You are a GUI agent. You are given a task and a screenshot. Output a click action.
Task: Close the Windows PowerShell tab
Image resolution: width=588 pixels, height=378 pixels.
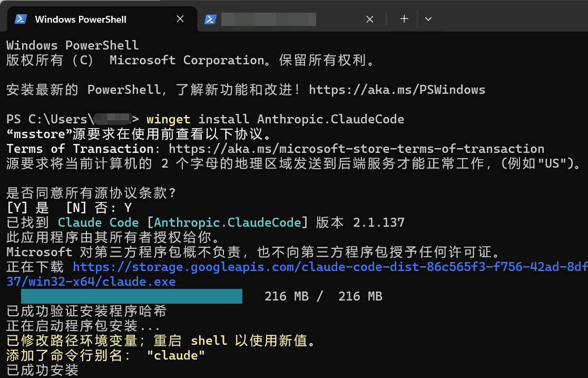point(180,19)
